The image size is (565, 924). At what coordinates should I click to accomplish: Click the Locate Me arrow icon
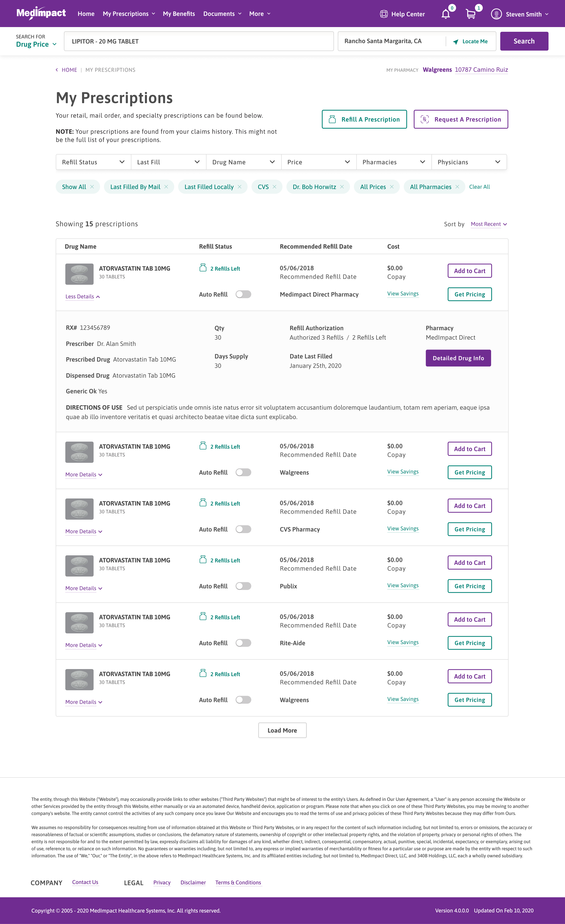click(456, 42)
